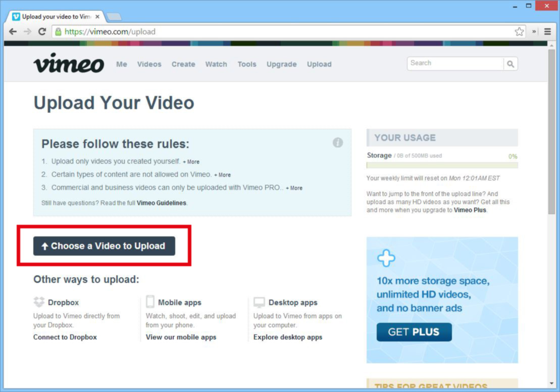
Task: Click the Vimeo Plus link
Action: [x=470, y=210]
